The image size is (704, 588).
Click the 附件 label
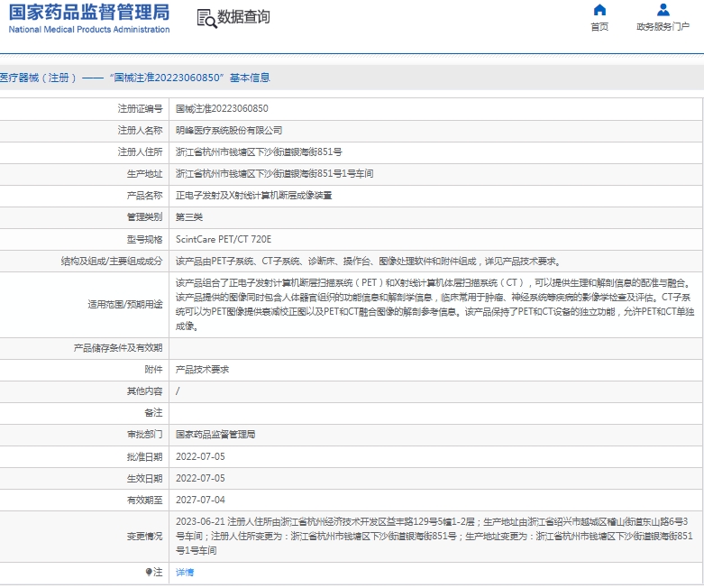click(x=153, y=369)
